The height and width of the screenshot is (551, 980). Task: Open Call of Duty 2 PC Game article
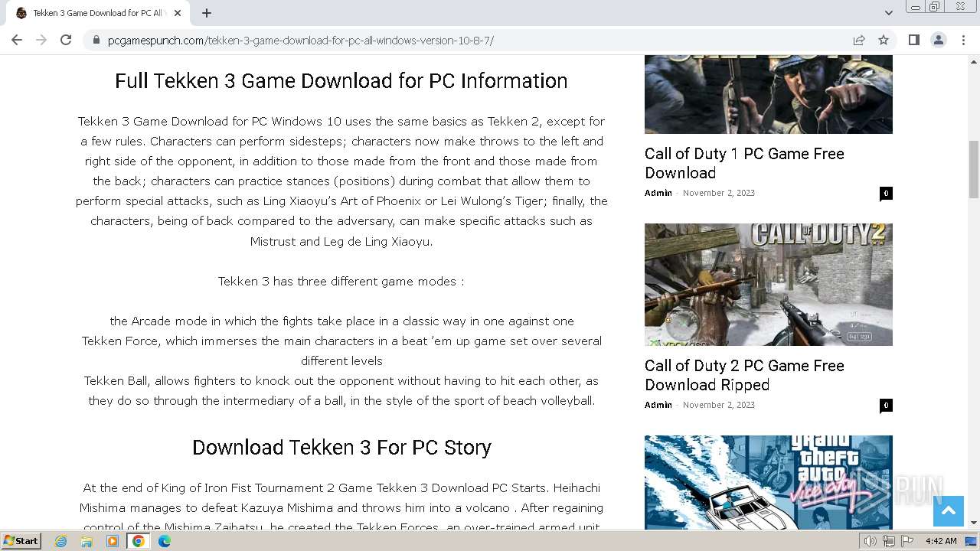click(x=744, y=375)
